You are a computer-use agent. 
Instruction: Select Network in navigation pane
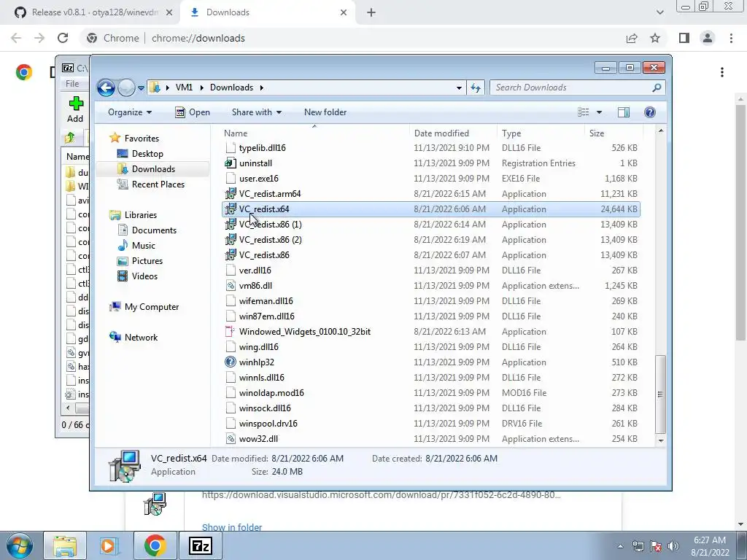(x=141, y=338)
